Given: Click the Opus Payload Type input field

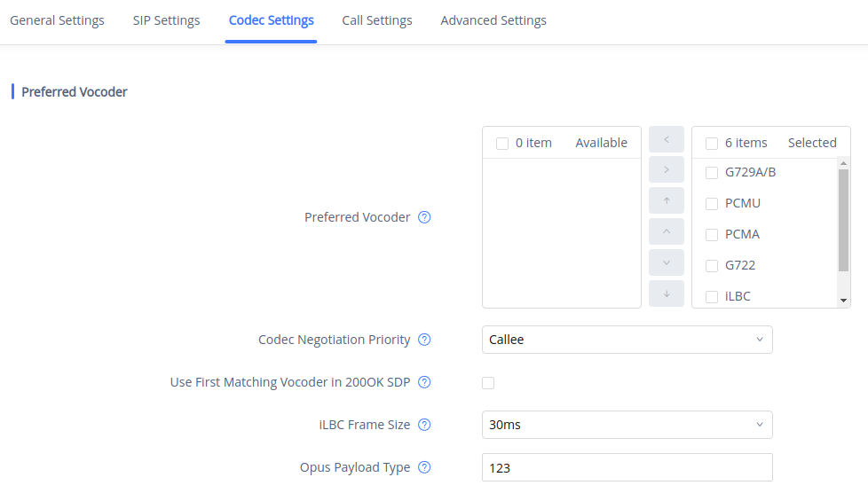Looking at the screenshot, I should coord(627,467).
